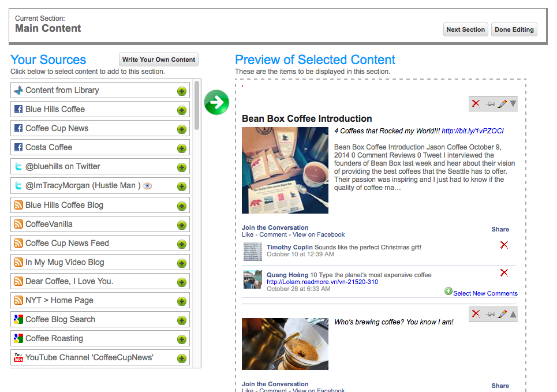The width and height of the screenshot is (557, 392).
Task: Add Coffee Cup News Facebook source
Action: pyautogui.click(x=181, y=129)
